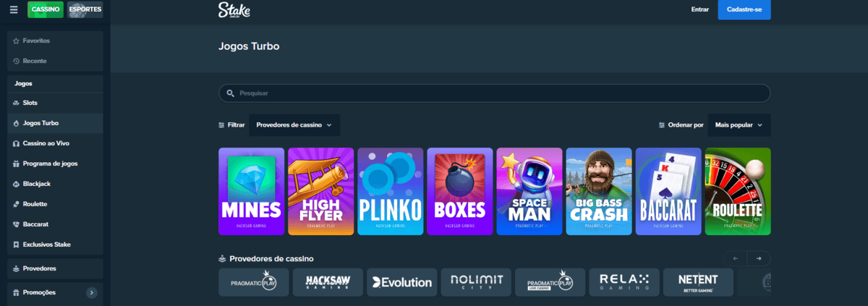
Task: Click the next arrow in providers carousel
Action: tap(759, 258)
